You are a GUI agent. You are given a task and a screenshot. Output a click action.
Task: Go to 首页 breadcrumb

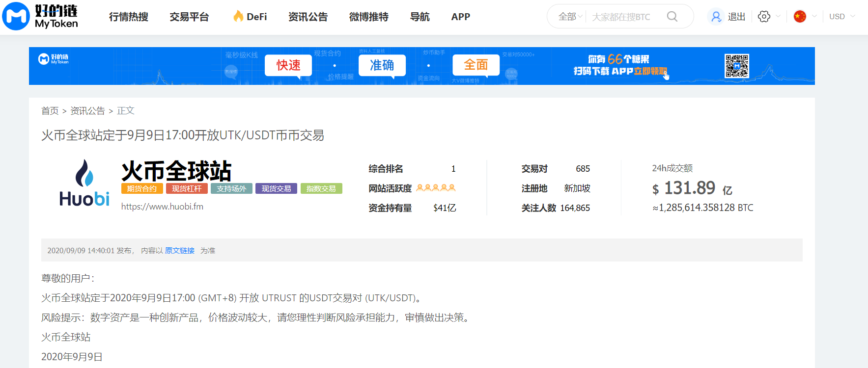point(50,111)
